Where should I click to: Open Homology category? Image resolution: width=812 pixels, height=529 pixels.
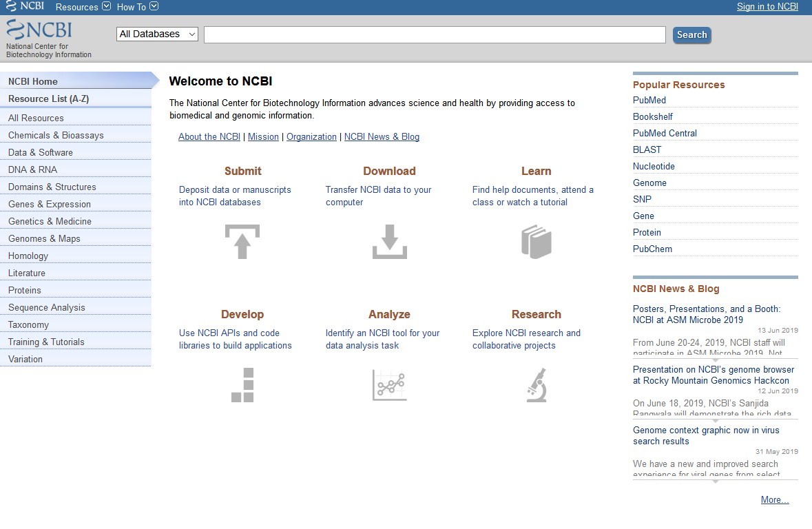[x=76, y=256]
